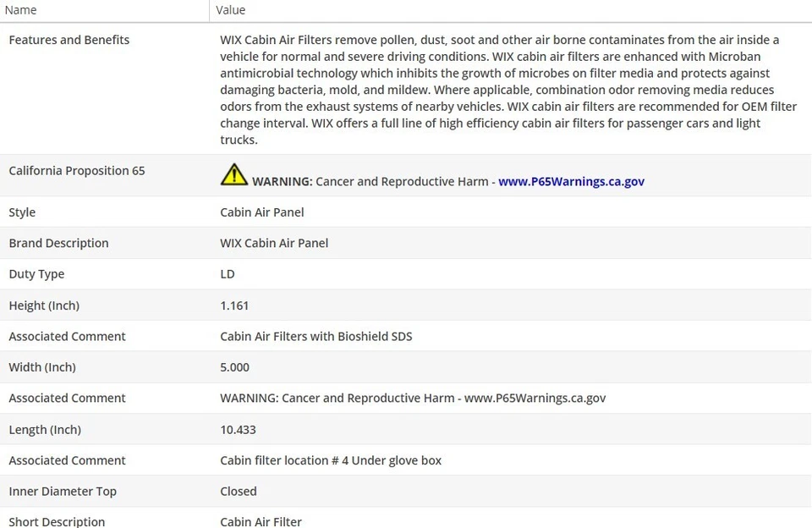Click the Value column header
The image size is (812, 528).
tap(230, 10)
